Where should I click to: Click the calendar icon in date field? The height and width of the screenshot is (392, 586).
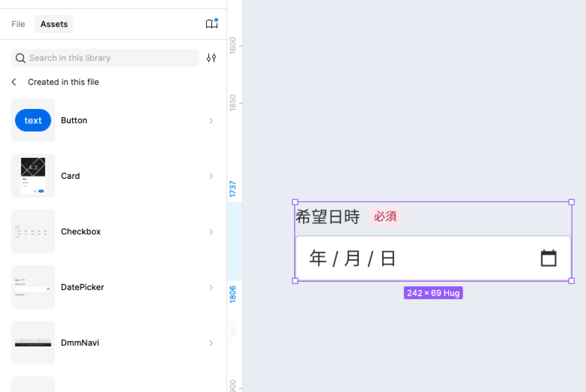click(548, 258)
